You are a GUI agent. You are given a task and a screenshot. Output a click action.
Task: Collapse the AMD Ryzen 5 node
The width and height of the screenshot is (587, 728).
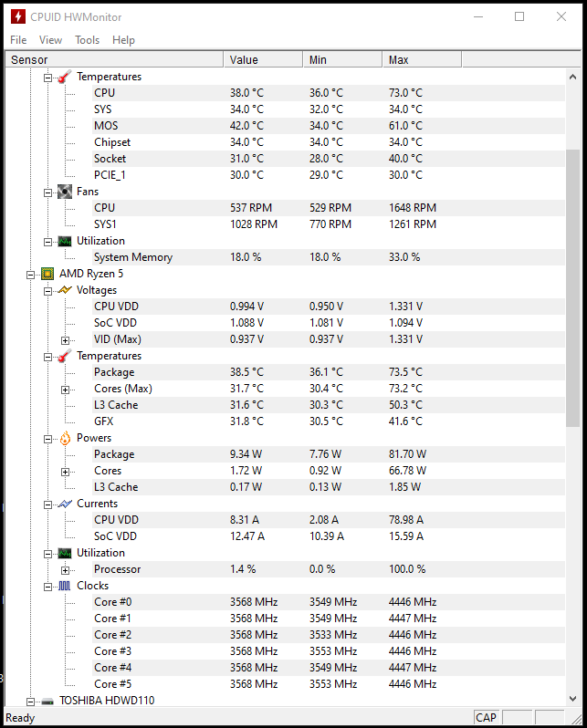[31, 274]
